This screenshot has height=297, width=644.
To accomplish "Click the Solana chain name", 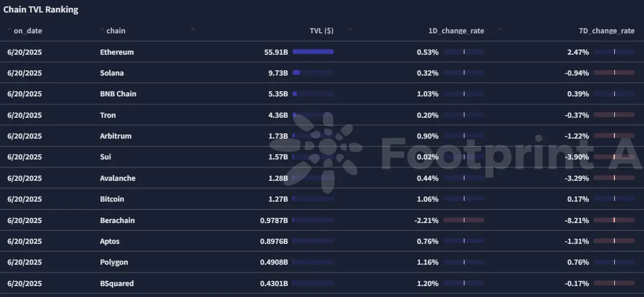I will tap(112, 73).
